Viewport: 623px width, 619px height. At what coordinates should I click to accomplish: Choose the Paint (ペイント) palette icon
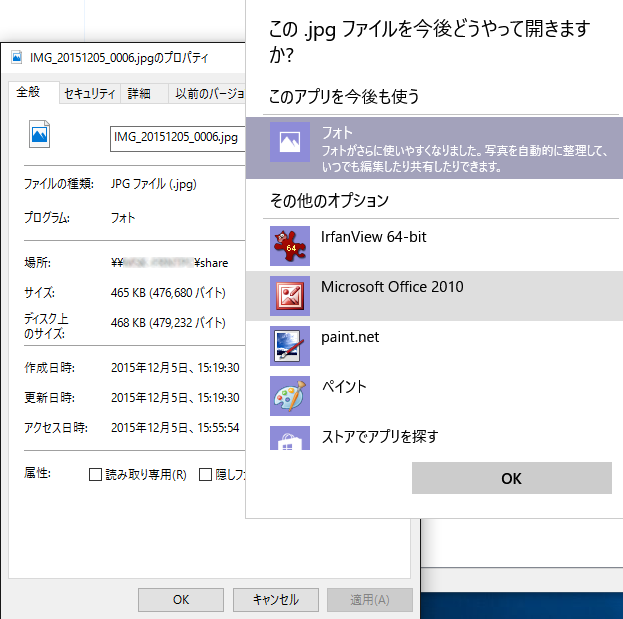(290, 396)
